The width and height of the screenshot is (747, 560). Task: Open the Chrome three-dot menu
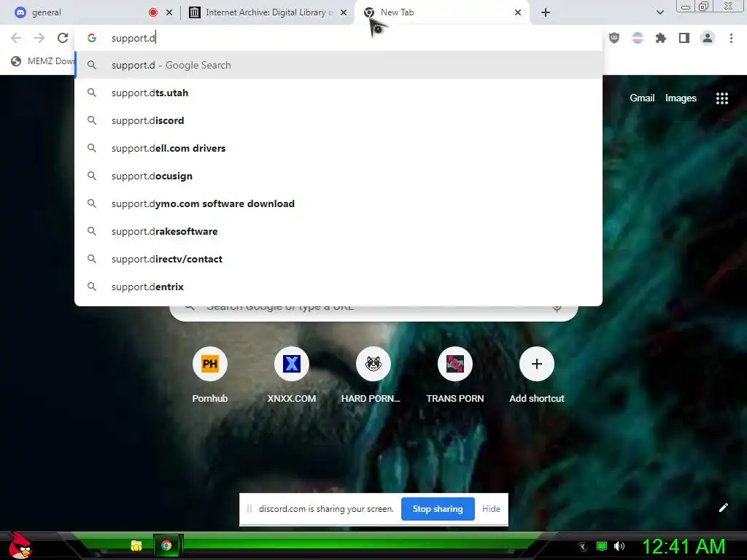point(731,38)
